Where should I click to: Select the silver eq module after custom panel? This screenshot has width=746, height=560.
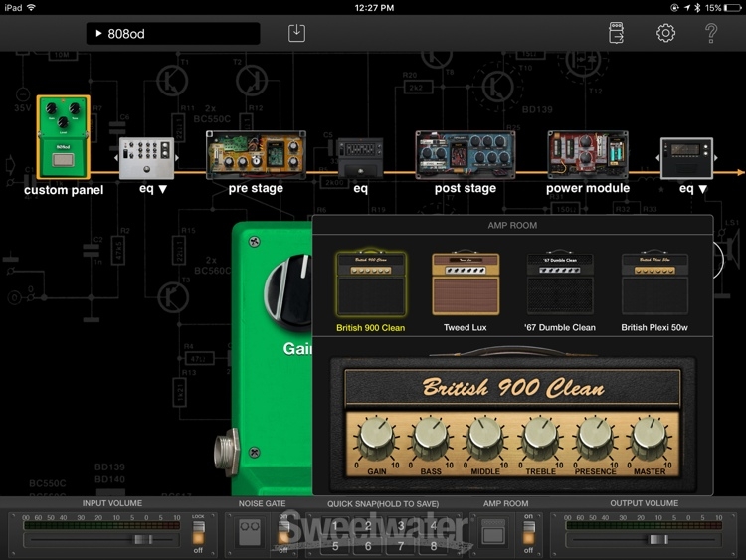pos(146,158)
